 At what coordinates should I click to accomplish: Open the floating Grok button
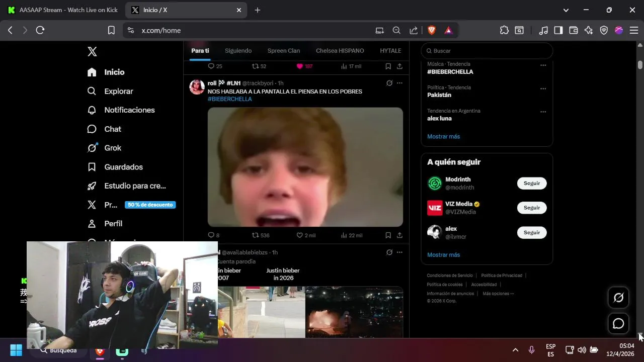click(x=618, y=298)
